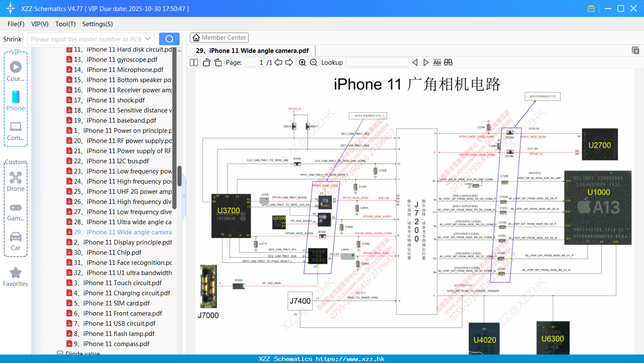The height and width of the screenshot is (363, 644).
Task: Click the Shrink button
Action: [x=12, y=39]
